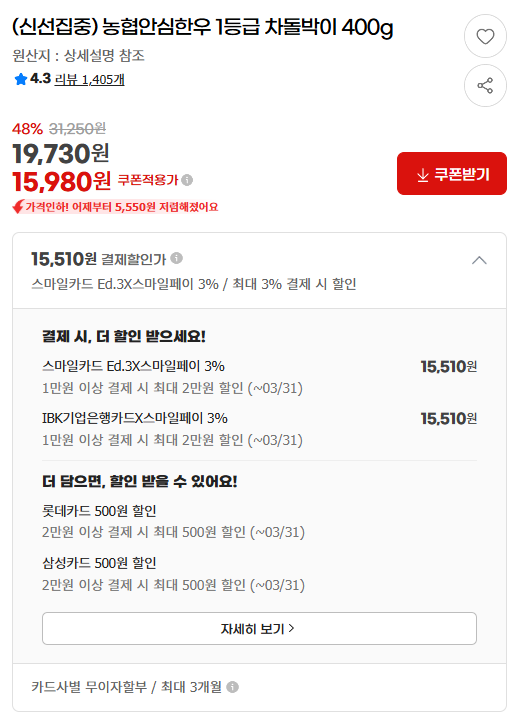This screenshot has height=727, width=523.
Task: Click the 롯데카드 500원 할인 entry
Action: [x=173, y=521]
